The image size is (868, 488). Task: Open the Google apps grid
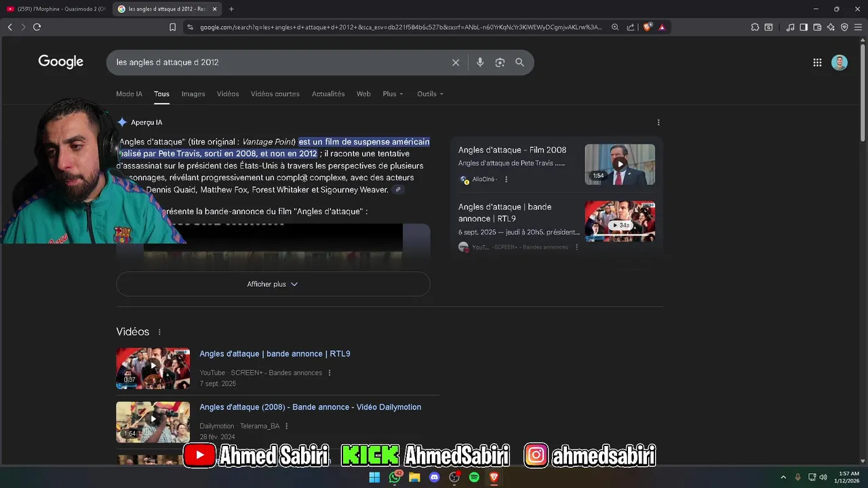[817, 62]
